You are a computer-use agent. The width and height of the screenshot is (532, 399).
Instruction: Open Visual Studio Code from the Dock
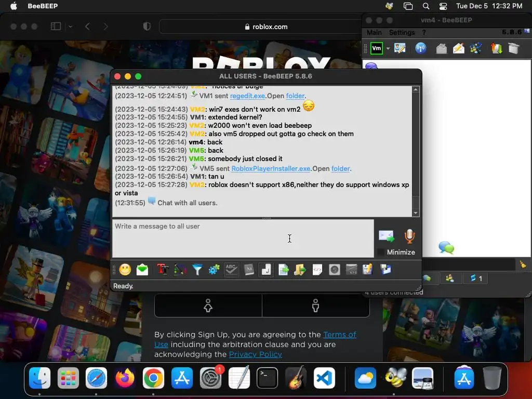324,378
